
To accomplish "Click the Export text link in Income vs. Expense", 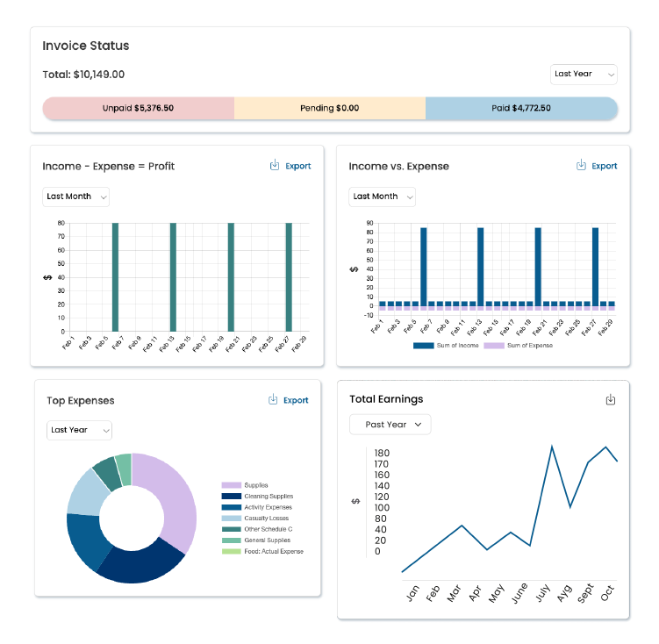I will pyautogui.click(x=605, y=166).
